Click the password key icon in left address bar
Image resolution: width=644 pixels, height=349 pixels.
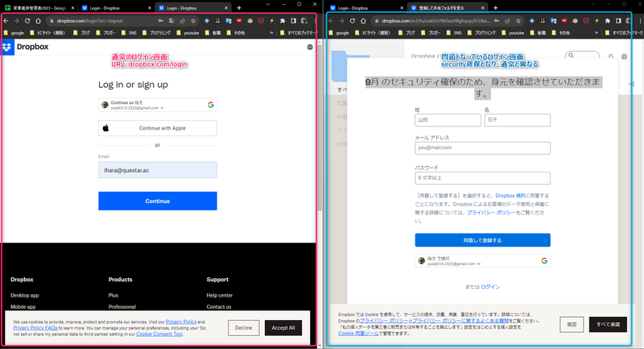[160, 21]
